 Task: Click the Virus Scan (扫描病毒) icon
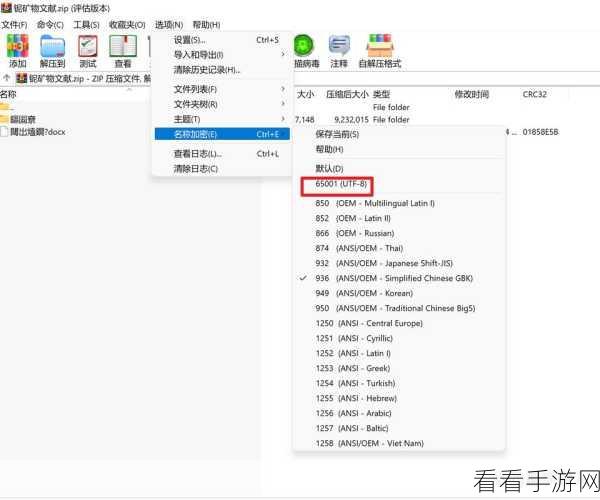306,51
